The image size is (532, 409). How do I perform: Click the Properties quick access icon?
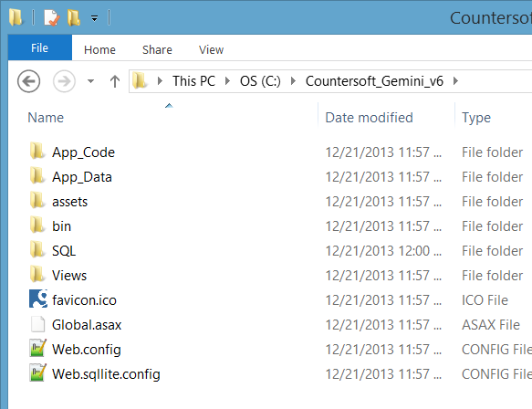[x=51, y=17]
